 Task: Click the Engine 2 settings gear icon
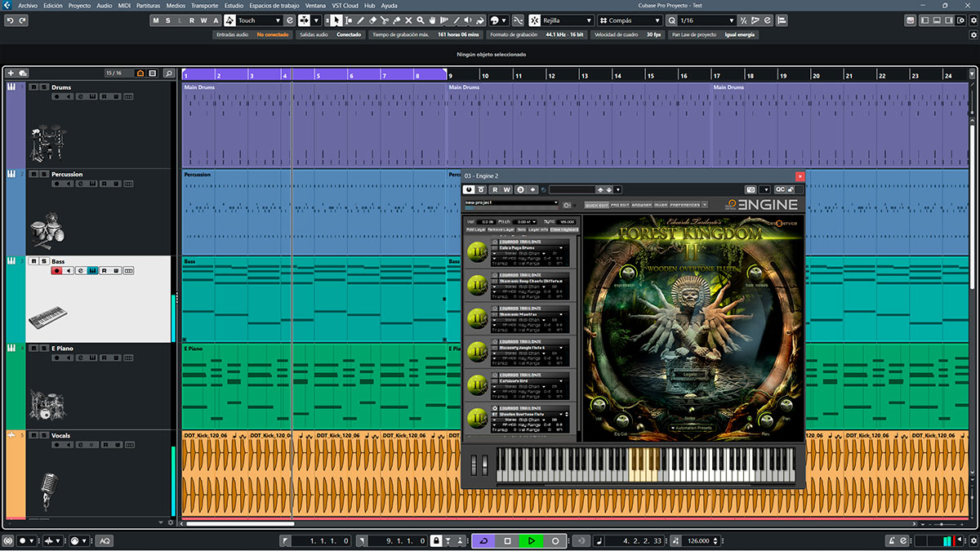coord(567,205)
